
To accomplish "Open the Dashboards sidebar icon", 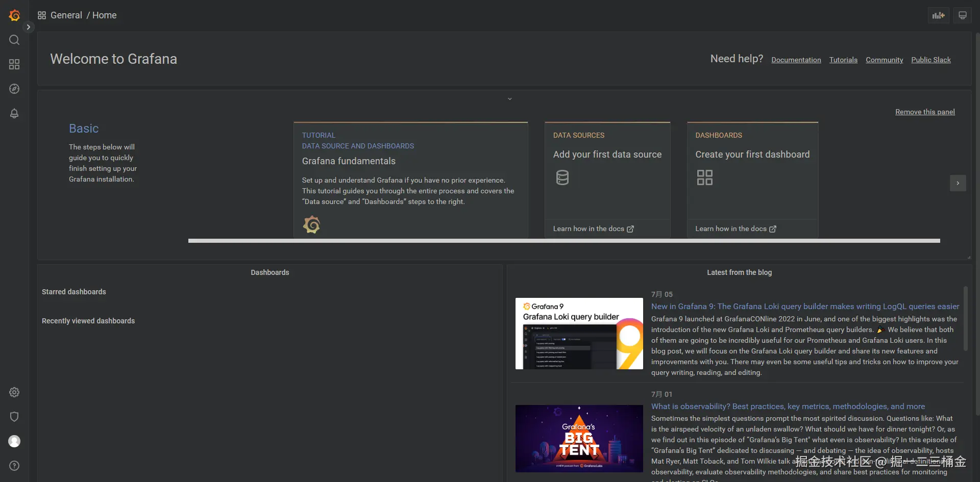I will [14, 64].
